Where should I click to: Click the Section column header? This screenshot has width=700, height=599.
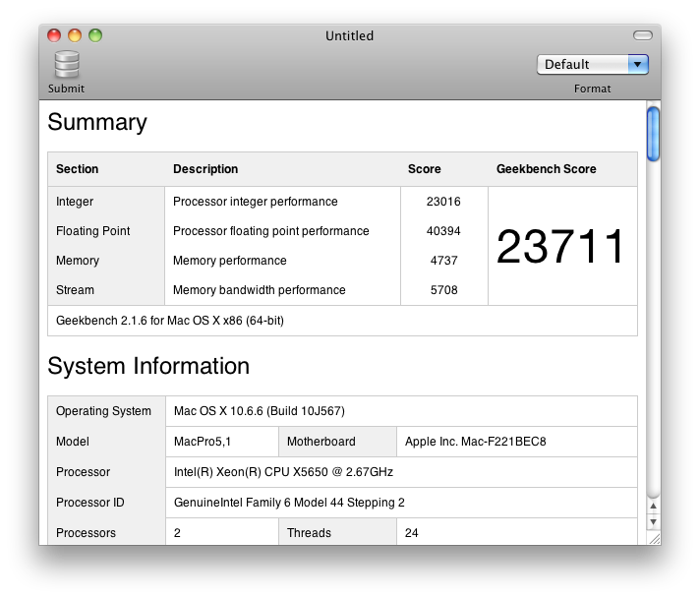(78, 169)
